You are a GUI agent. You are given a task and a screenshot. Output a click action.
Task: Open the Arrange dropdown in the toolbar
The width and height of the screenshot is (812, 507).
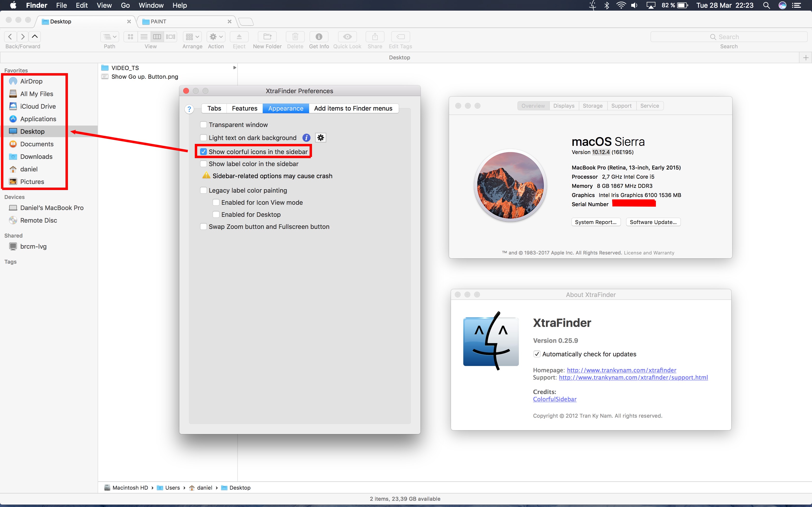click(192, 36)
